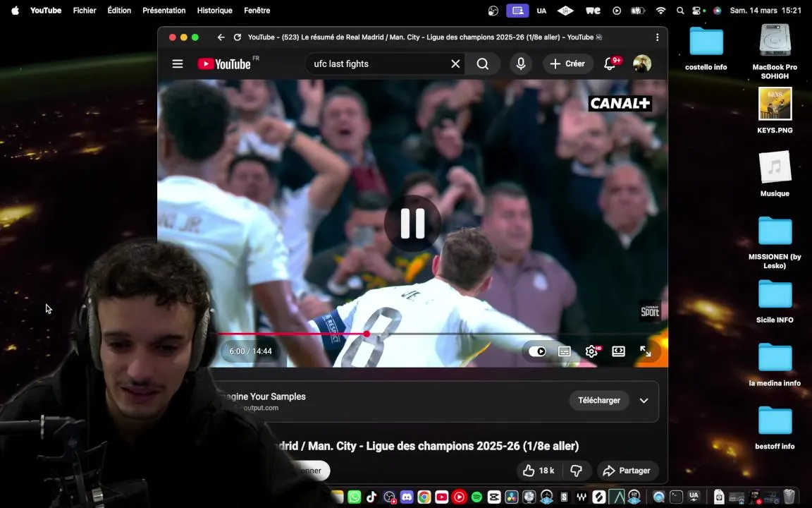Start voice search with the microphone icon
The image size is (812, 508).
click(x=521, y=64)
